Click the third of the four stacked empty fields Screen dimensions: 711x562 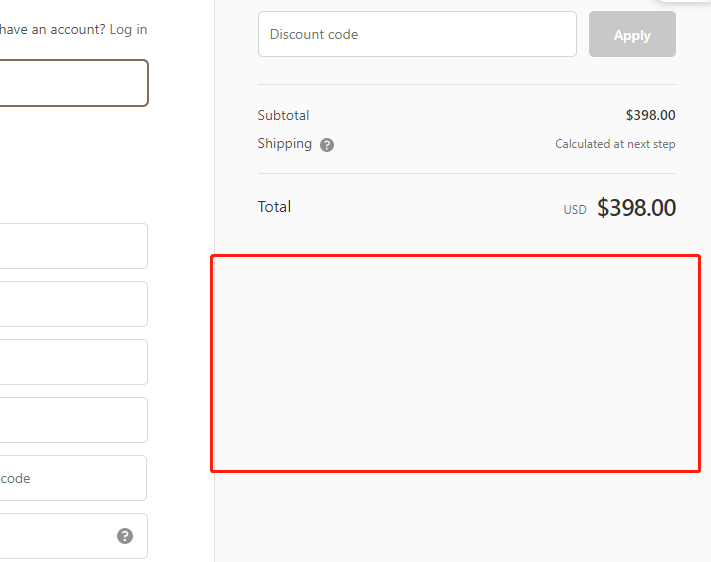pos(72,362)
